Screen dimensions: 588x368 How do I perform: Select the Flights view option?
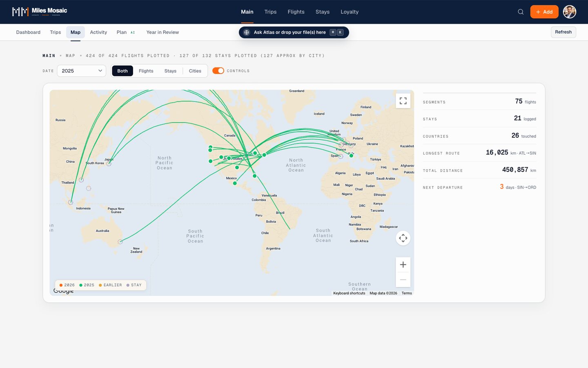coord(146,71)
